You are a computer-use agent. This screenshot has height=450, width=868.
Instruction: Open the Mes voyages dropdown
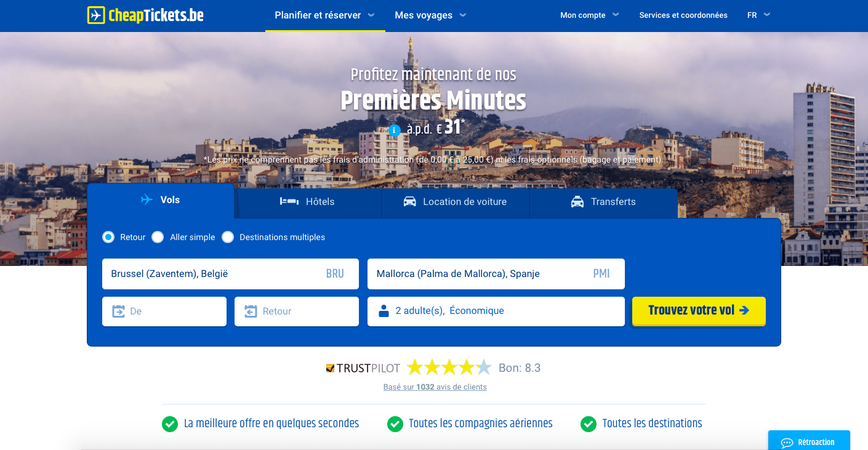[430, 15]
